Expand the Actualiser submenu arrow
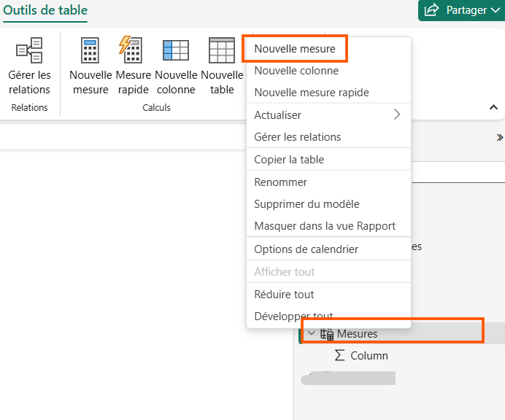The width and height of the screenshot is (505, 420). coord(397,114)
